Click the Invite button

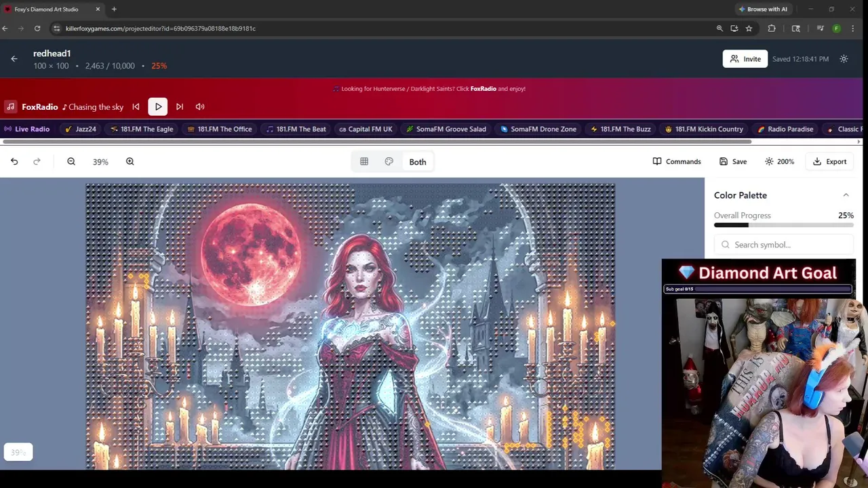(x=745, y=59)
